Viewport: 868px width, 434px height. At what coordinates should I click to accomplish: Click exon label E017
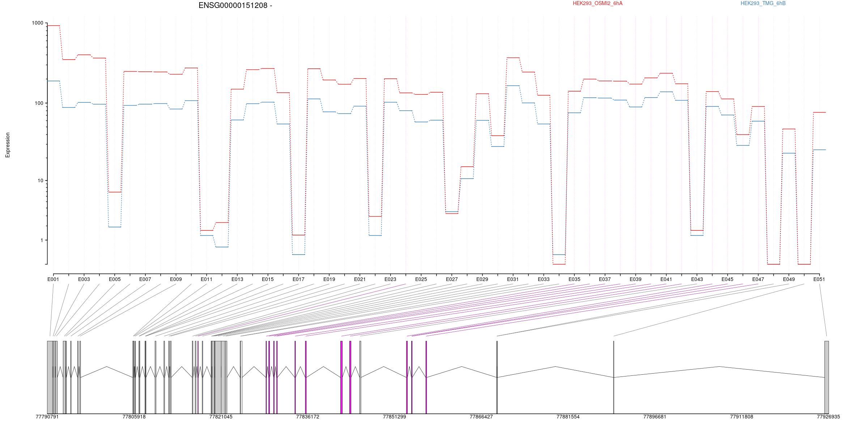[298, 279]
